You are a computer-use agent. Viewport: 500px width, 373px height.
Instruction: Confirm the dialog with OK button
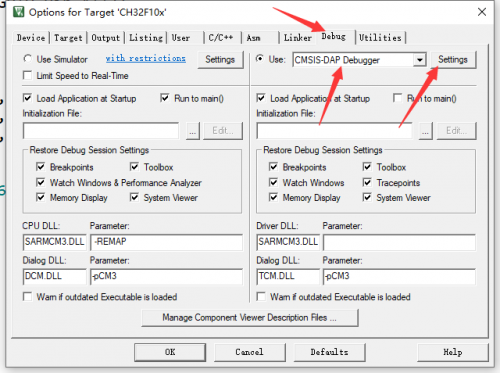(x=170, y=352)
